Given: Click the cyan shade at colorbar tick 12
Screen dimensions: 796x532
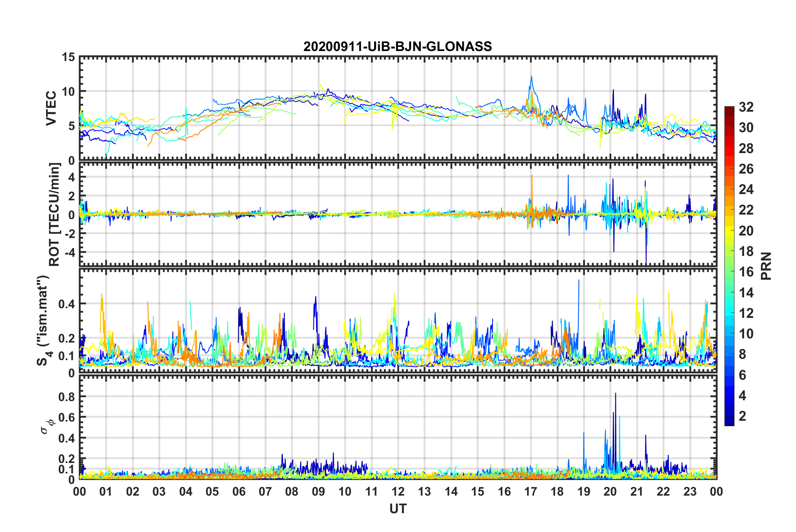Looking at the screenshot, I should [729, 313].
